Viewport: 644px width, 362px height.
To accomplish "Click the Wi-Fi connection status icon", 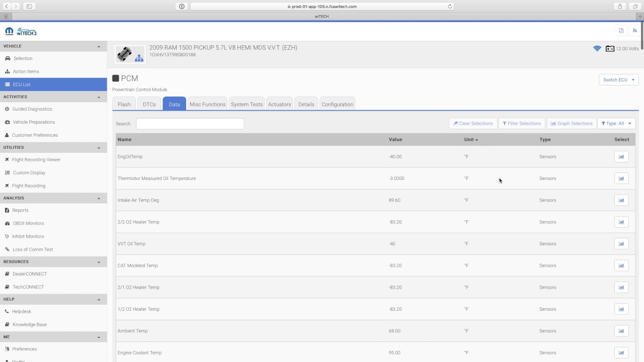I will (x=597, y=49).
